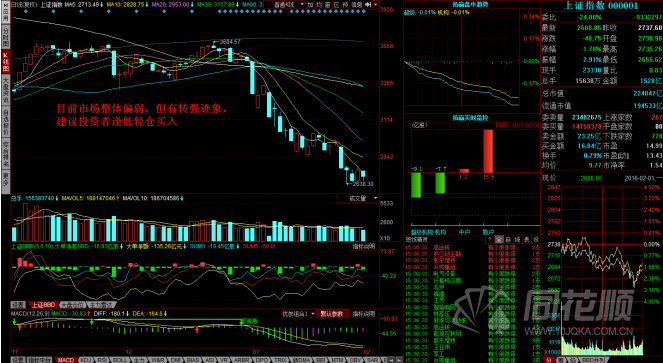Open the 成交量 indicator dropdown
Screen dimensions: 663x363
coord(358,198)
